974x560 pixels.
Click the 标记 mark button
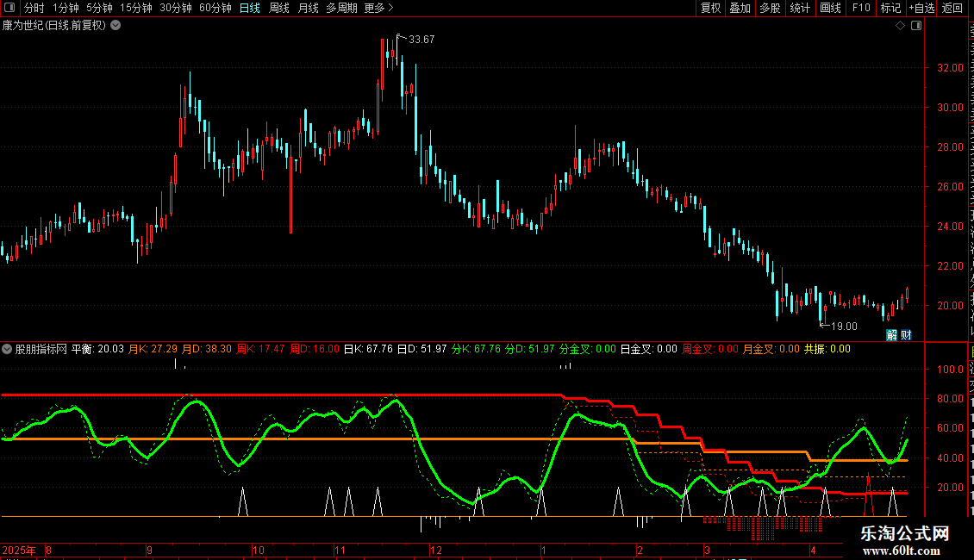tap(890, 8)
